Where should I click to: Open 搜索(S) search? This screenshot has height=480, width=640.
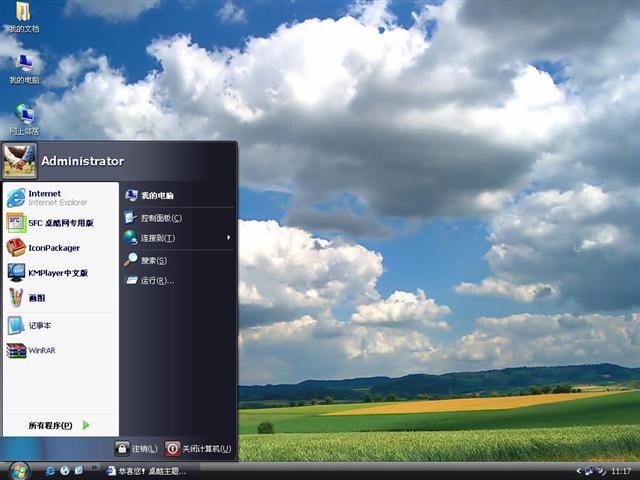[x=178, y=260]
